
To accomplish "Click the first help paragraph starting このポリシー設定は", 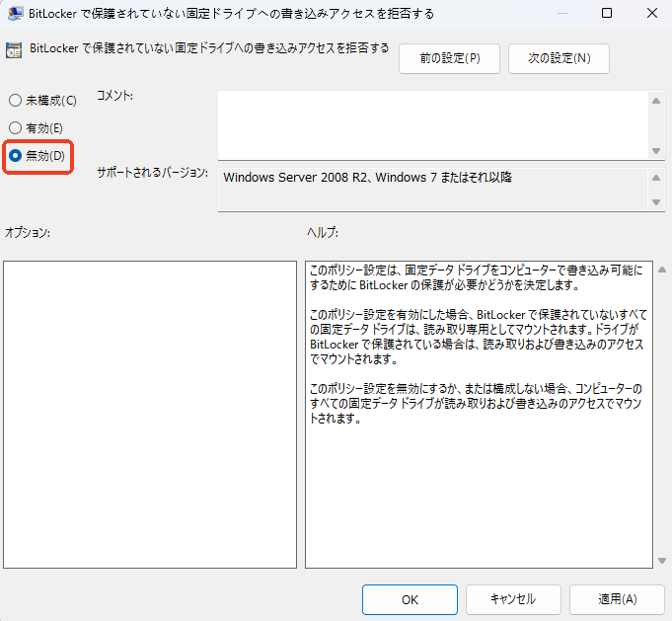I will (477, 277).
